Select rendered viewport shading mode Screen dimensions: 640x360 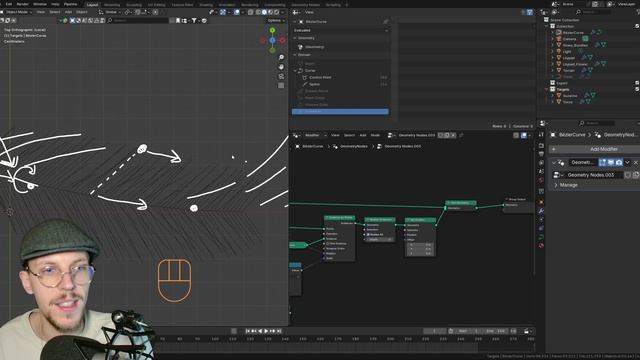point(276,12)
